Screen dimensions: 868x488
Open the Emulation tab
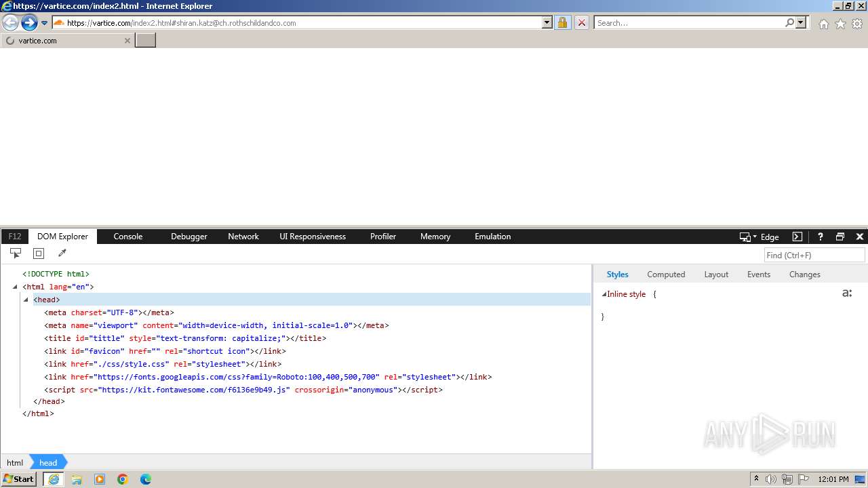tap(493, 237)
